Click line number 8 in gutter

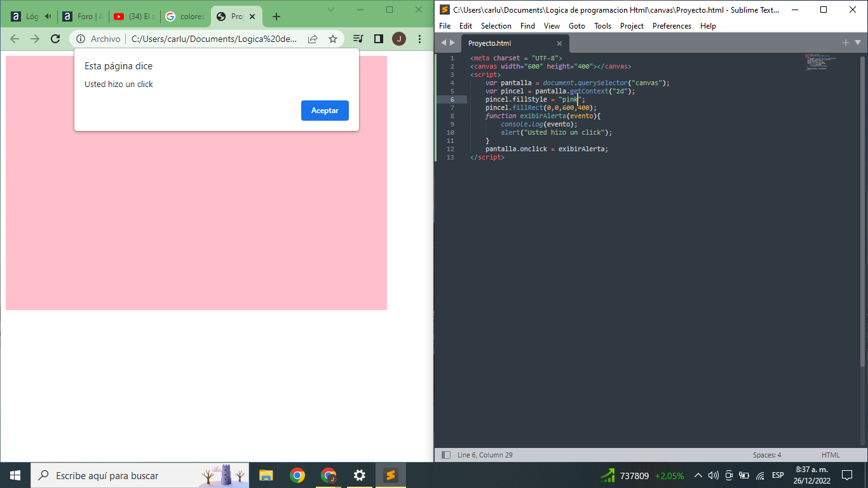452,116
